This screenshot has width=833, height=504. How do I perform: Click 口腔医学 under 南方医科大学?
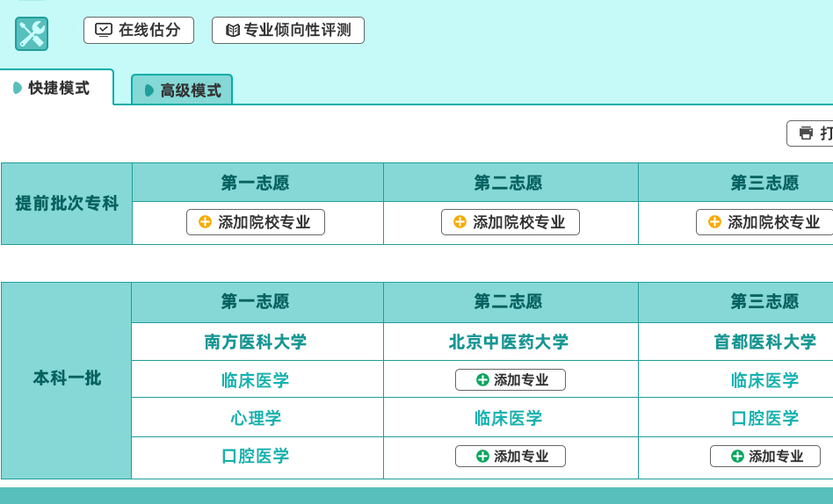pos(256,457)
